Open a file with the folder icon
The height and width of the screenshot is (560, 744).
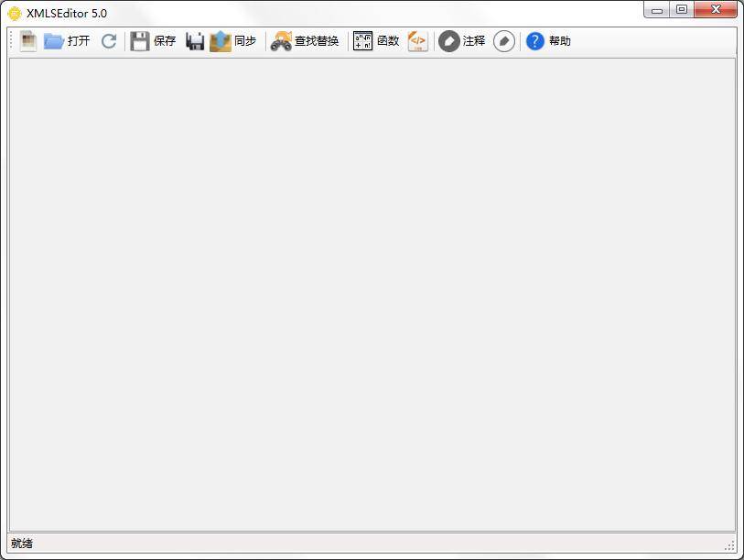click(54, 41)
